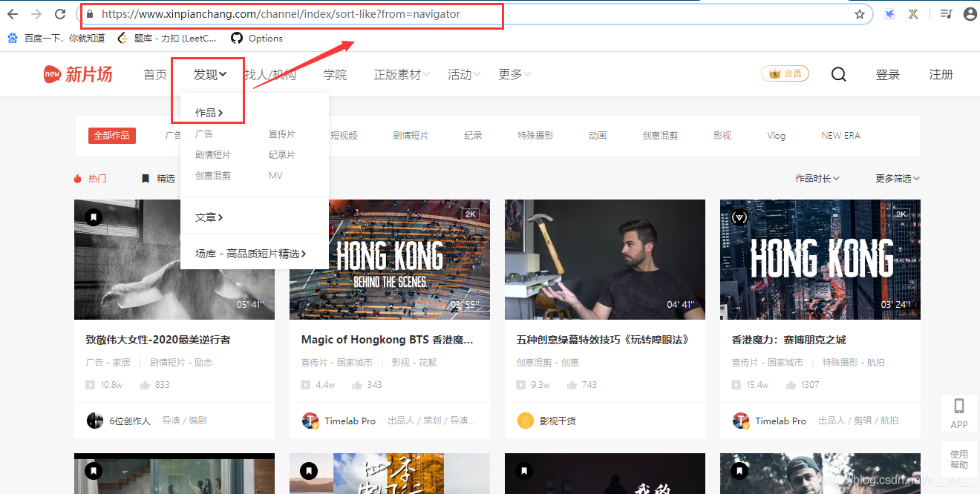
Task: Go to 首页 in navigation
Action: coord(155,74)
